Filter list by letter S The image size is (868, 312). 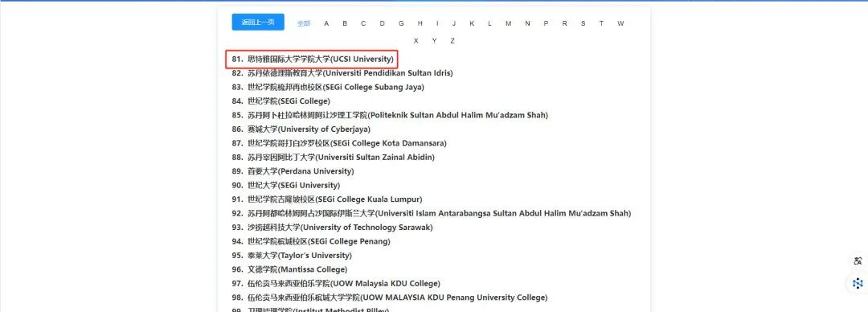(583, 23)
